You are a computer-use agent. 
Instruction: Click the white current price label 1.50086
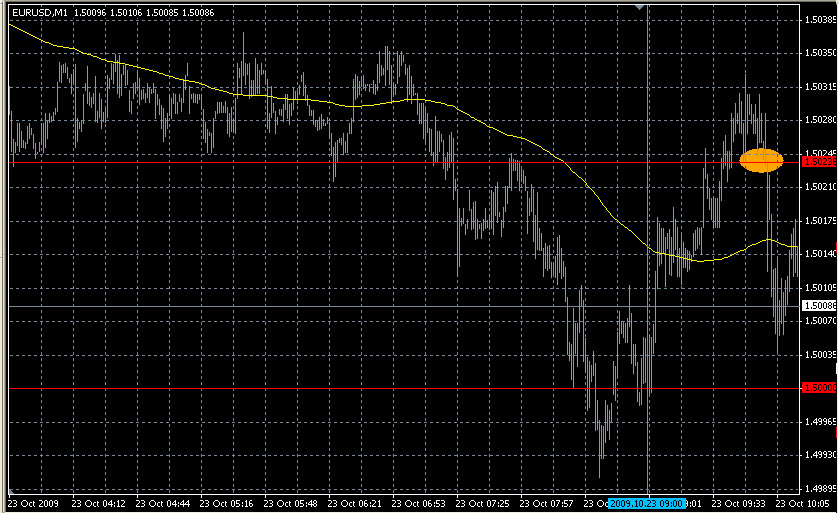tap(818, 305)
